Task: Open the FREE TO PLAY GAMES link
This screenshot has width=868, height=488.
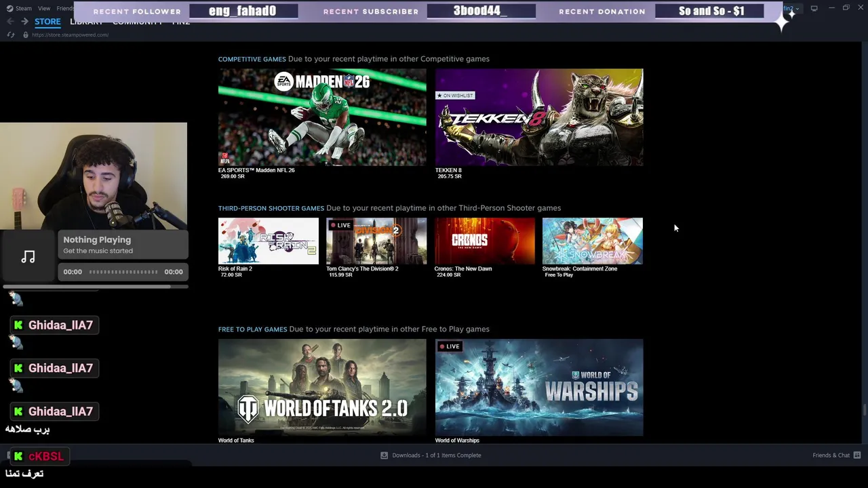Action: point(252,329)
